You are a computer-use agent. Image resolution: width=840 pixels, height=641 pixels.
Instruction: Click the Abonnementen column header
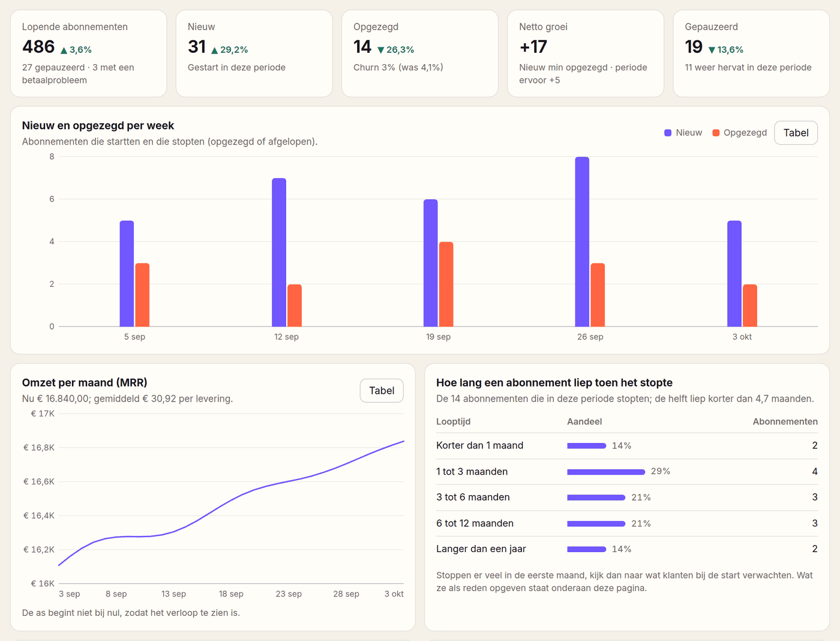pyautogui.click(x=785, y=421)
